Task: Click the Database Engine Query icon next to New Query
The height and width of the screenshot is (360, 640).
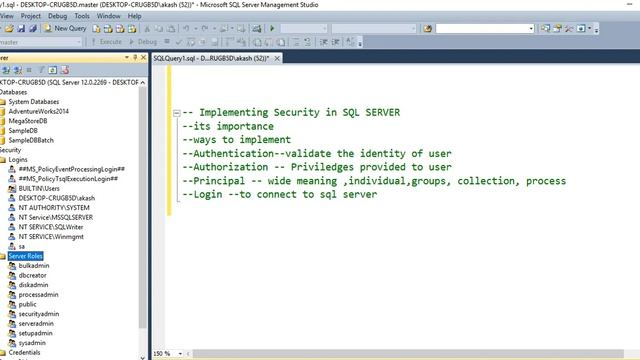Action: pyautogui.click(x=96, y=29)
